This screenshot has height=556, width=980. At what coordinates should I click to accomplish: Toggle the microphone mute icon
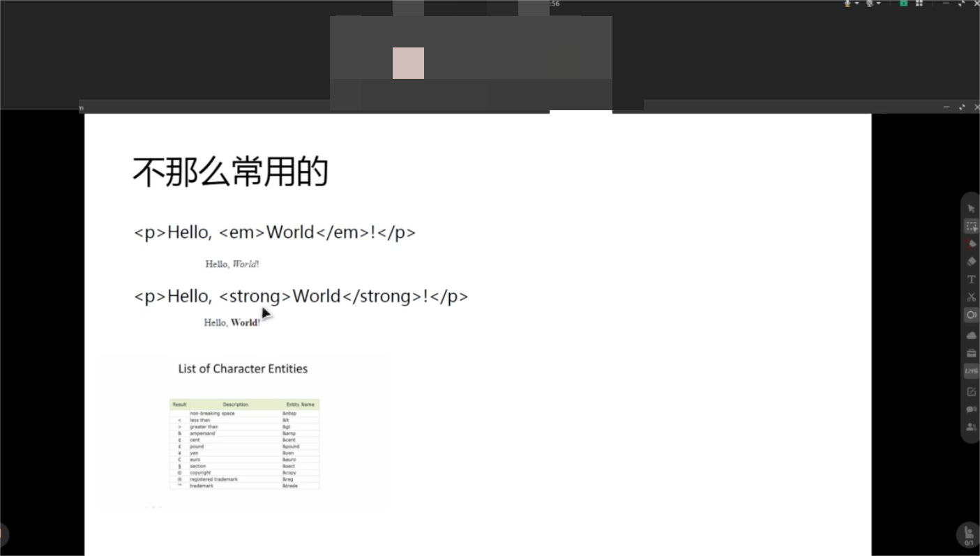tap(848, 3)
